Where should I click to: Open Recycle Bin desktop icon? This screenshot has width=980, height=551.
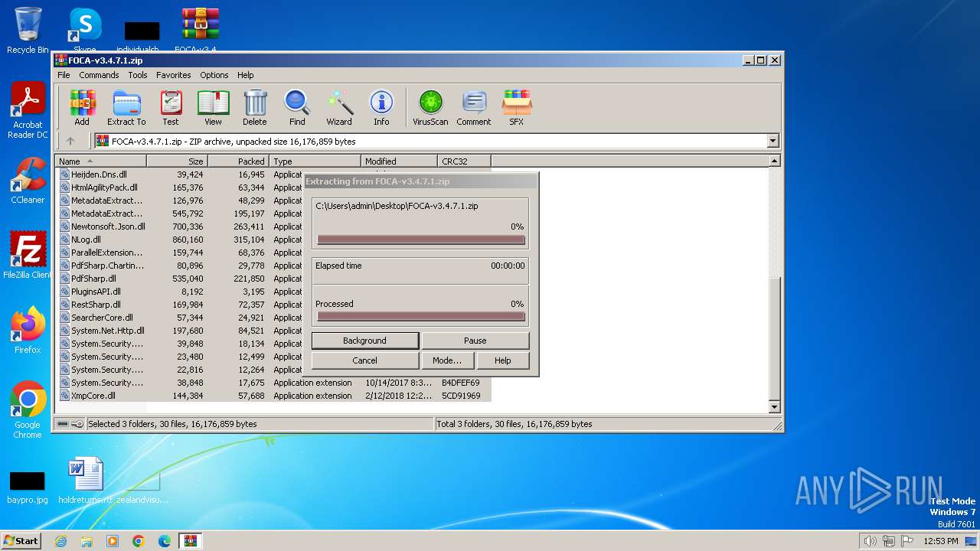coord(28,31)
